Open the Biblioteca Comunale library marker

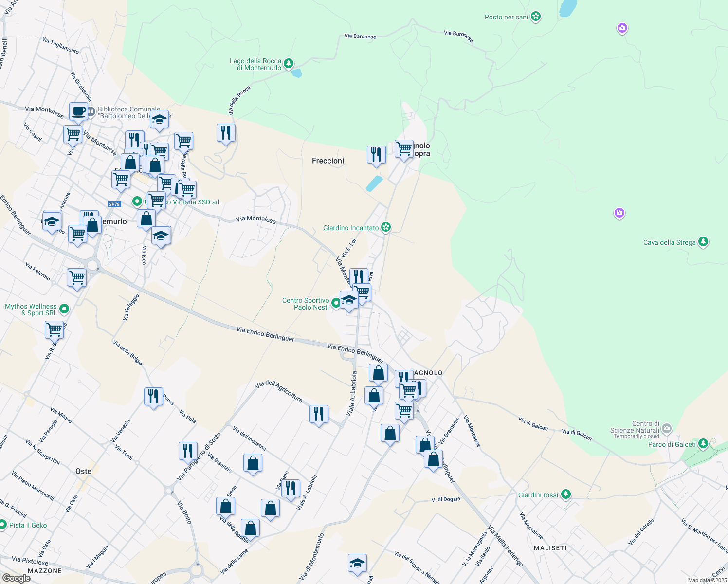(x=91, y=112)
